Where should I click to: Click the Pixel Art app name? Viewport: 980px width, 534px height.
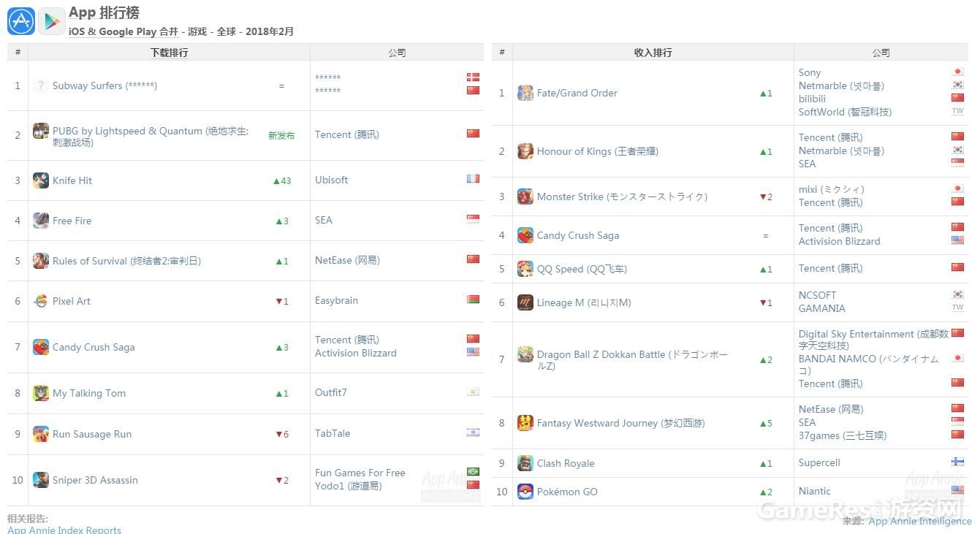pos(72,301)
